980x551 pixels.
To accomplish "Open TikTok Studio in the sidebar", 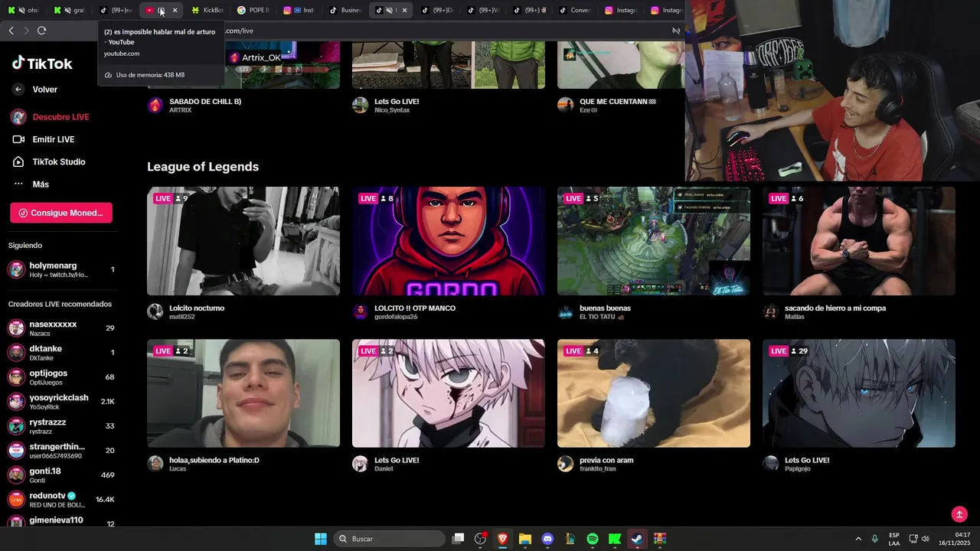I will [x=49, y=161].
